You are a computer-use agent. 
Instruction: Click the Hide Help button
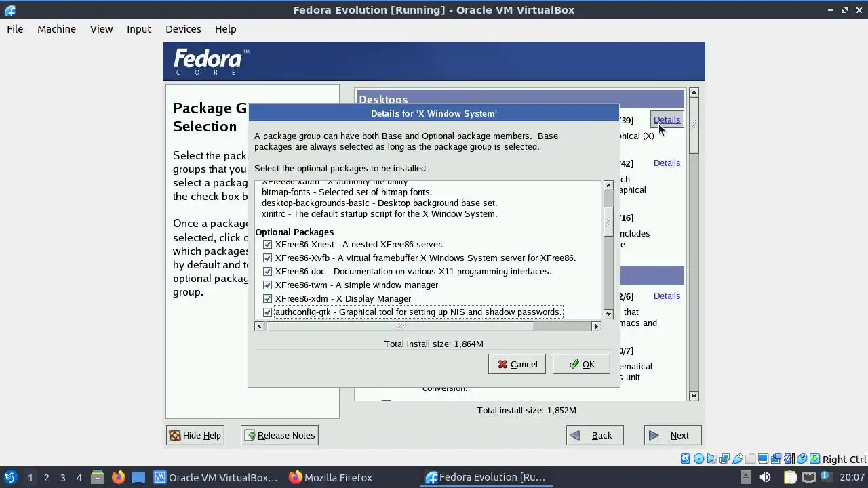point(195,435)
